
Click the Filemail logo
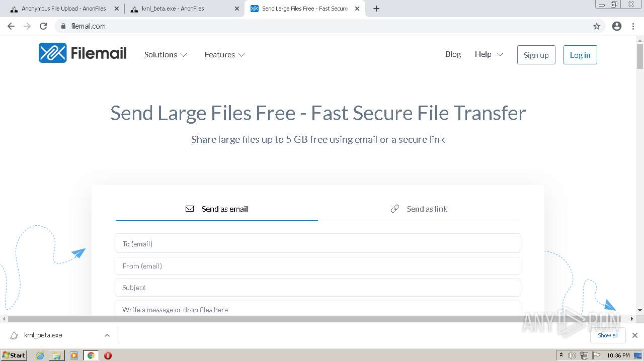click(83, 53)
